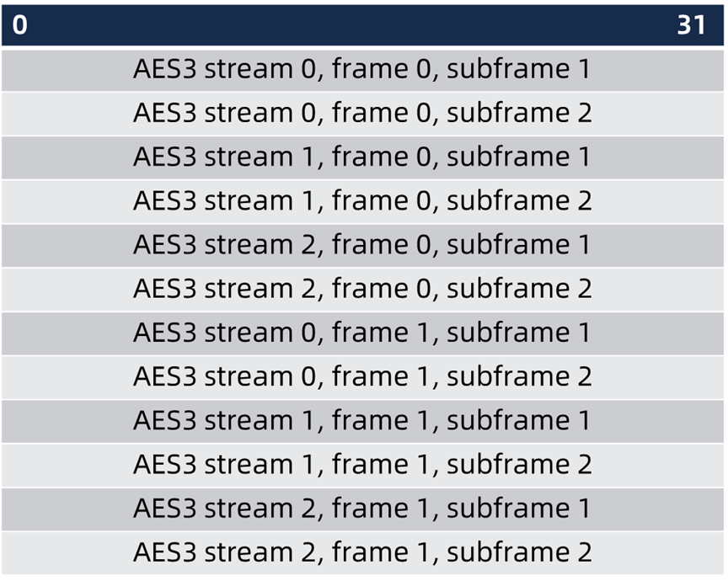Click the 'AES3 stream 2, frame 1, subframe 1' row
Viewport: 728px width, 586px height.
click(x=362, y=508)
